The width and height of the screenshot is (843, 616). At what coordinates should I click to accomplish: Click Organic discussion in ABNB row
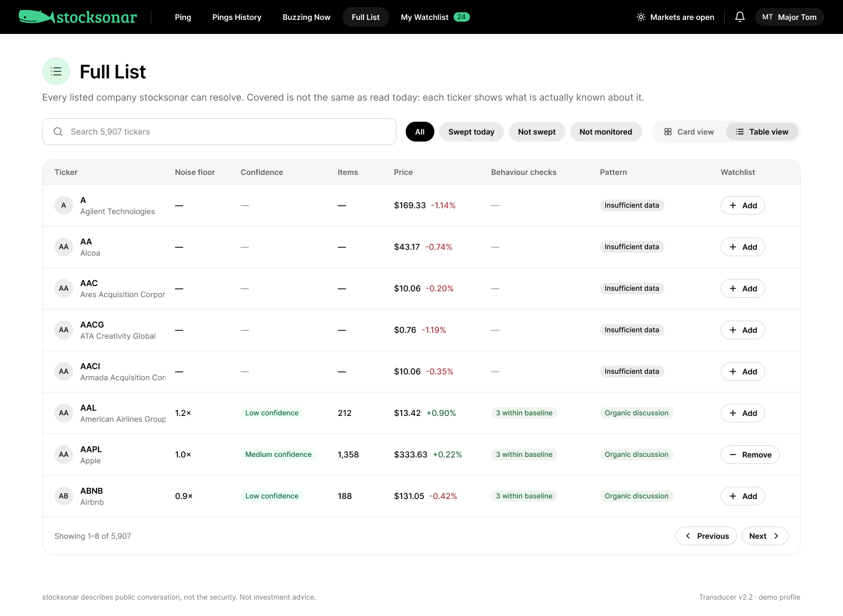click(x=637, y=496)
